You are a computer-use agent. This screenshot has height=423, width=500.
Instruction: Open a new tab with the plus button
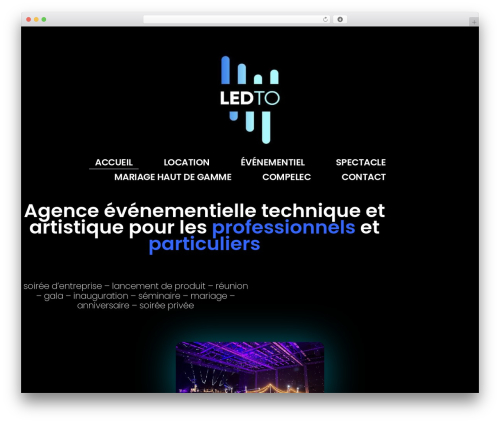point(474,22)
